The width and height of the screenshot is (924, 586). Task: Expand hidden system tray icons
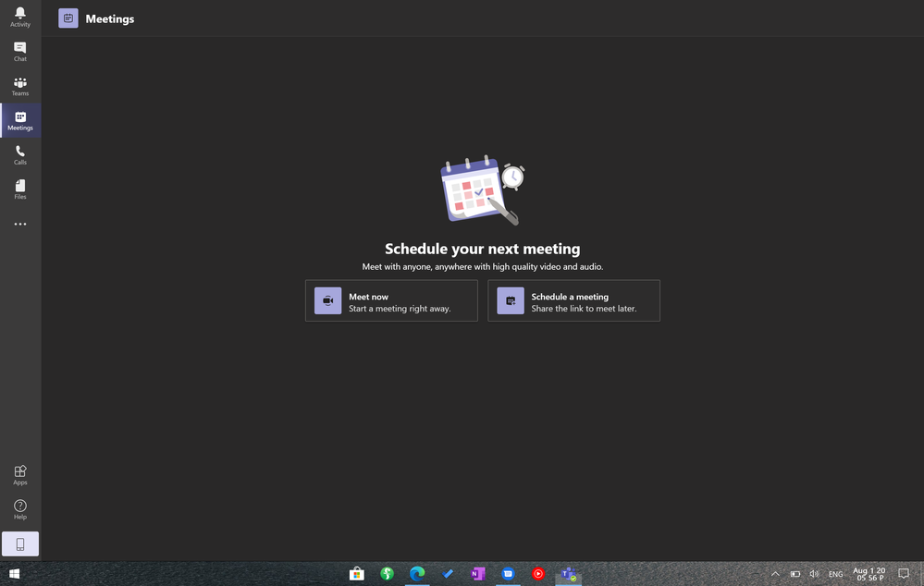coord(775,574)
